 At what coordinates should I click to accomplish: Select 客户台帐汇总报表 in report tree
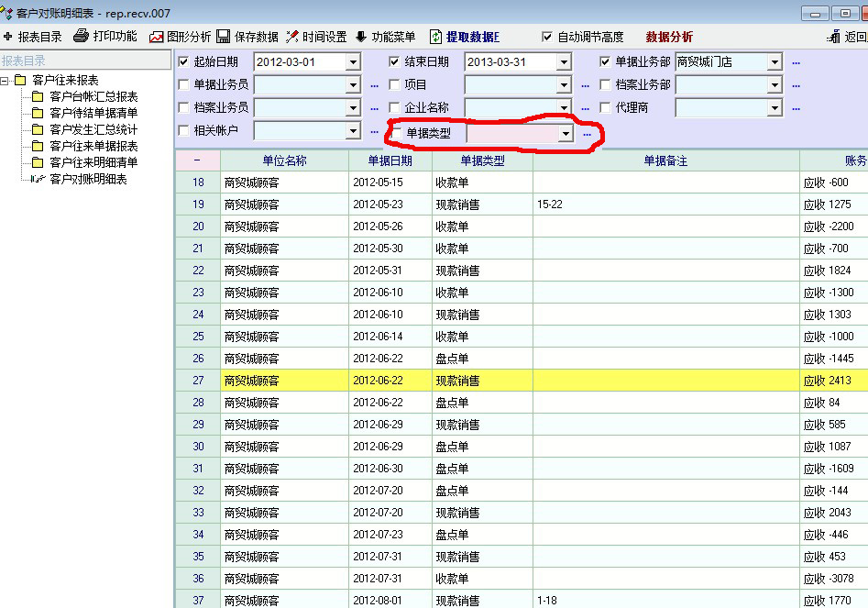[x=93, y=96]
